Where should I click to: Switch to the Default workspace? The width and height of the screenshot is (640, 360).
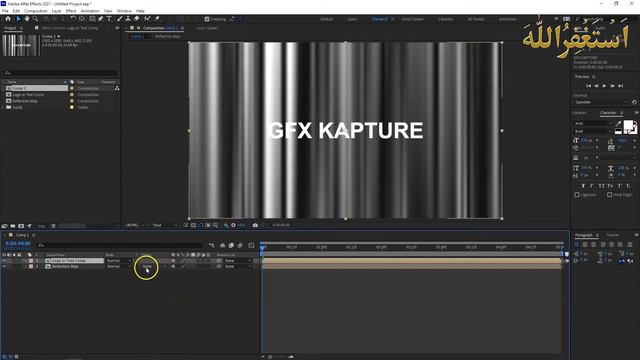[x=326, y=19]
